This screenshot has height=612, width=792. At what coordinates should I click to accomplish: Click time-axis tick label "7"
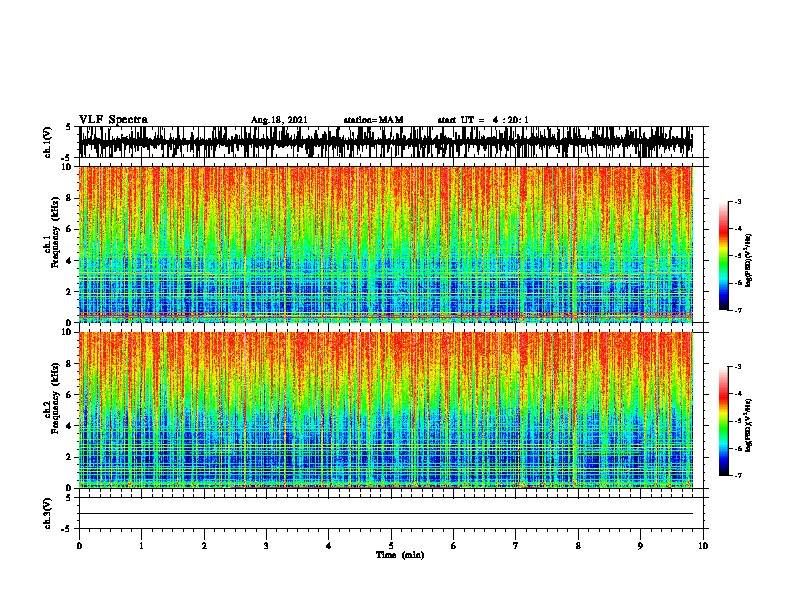tap(516, 546)
